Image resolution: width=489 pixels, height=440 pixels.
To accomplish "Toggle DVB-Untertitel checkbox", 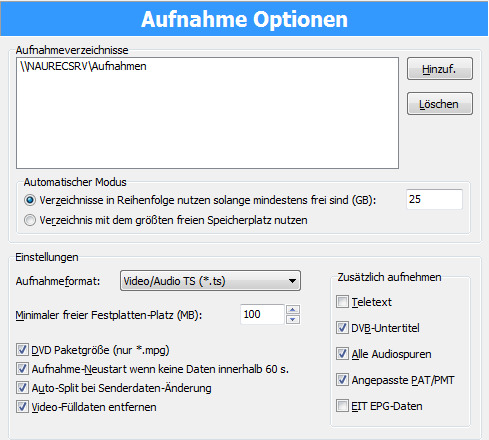I will [x=342, y=328].
